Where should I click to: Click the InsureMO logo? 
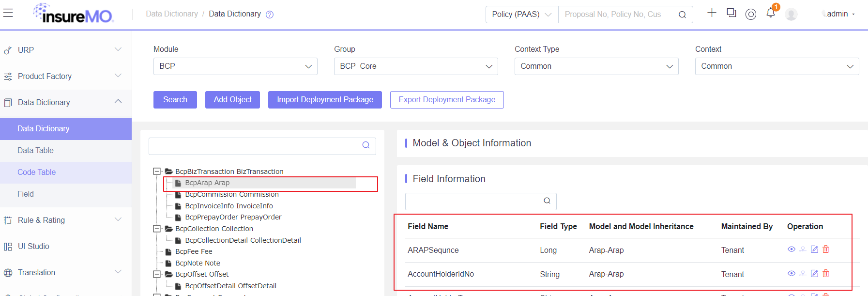click(x=74, y=14)
